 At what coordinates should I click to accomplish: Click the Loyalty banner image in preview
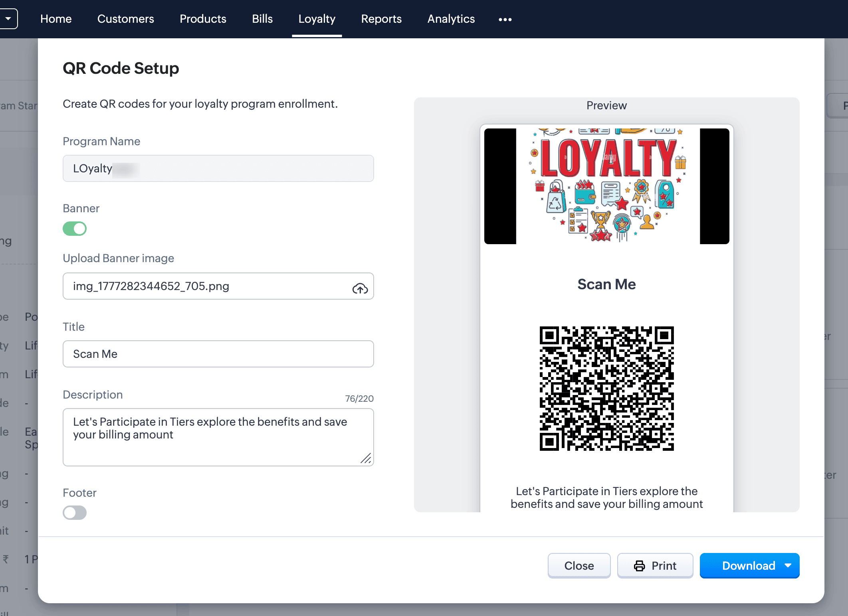click(x=607, y=186)
